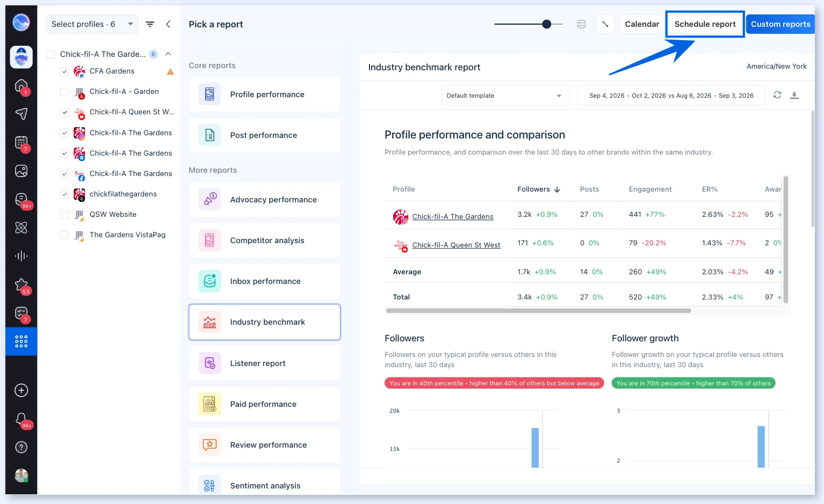The height and width of the screenshot is (504, 824).
Task: Select the Competitor analysis report
Action: coord(264,240)
